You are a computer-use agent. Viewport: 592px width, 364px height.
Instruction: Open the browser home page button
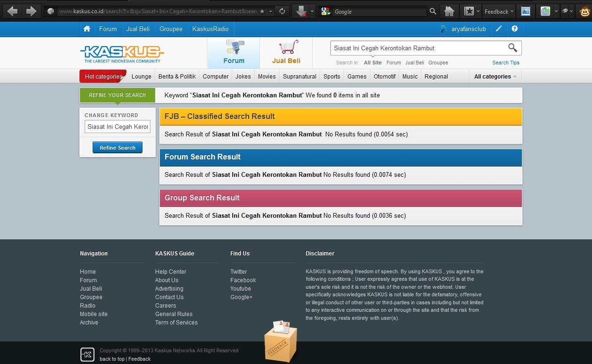pyautogui.click(x=449, y=11)
